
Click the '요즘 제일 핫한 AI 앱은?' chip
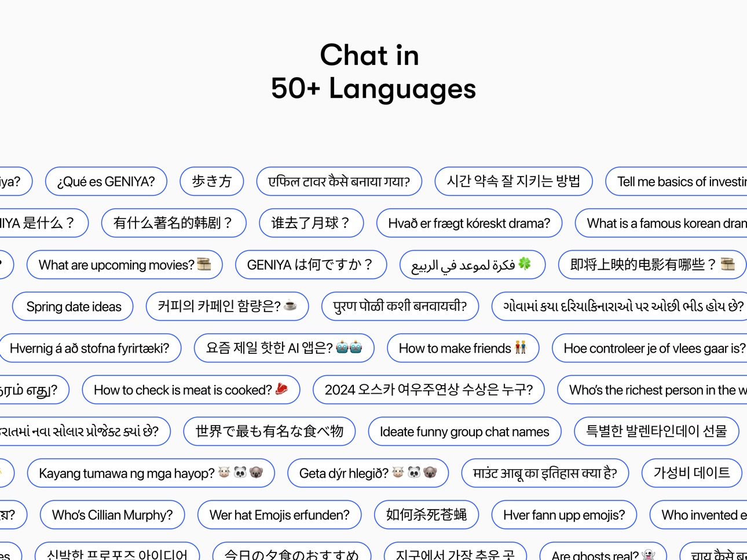(x=284, y=348)
